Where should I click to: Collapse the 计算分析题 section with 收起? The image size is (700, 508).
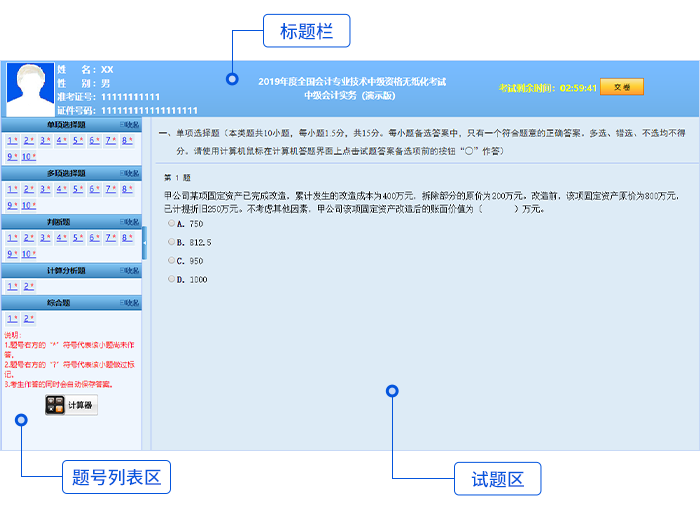coord(130,270)
